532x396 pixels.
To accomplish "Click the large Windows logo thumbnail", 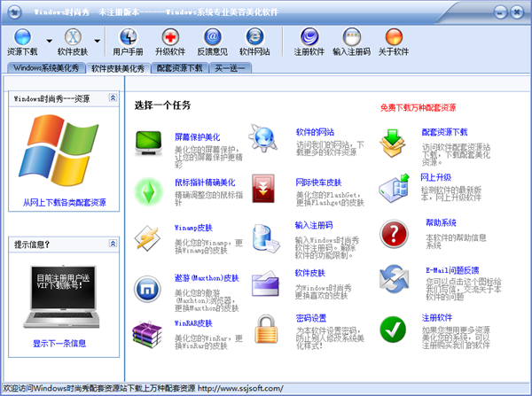I will tap(59, 151).
